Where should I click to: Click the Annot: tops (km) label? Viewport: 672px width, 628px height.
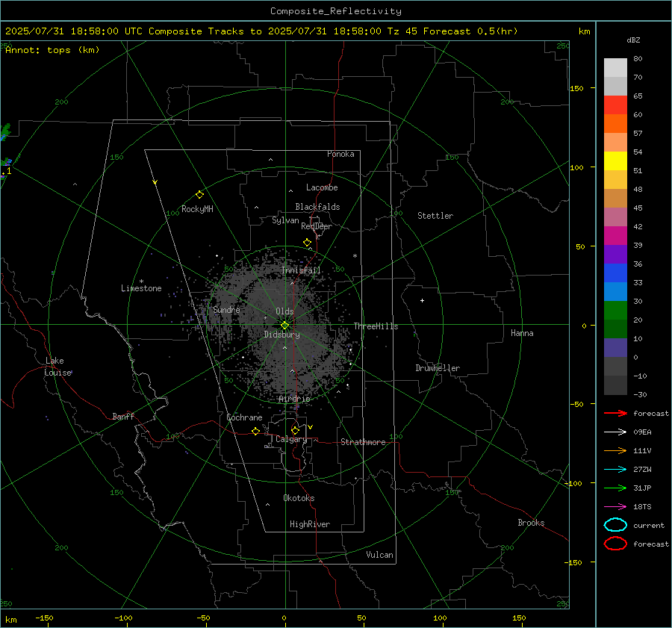point(52,50)
